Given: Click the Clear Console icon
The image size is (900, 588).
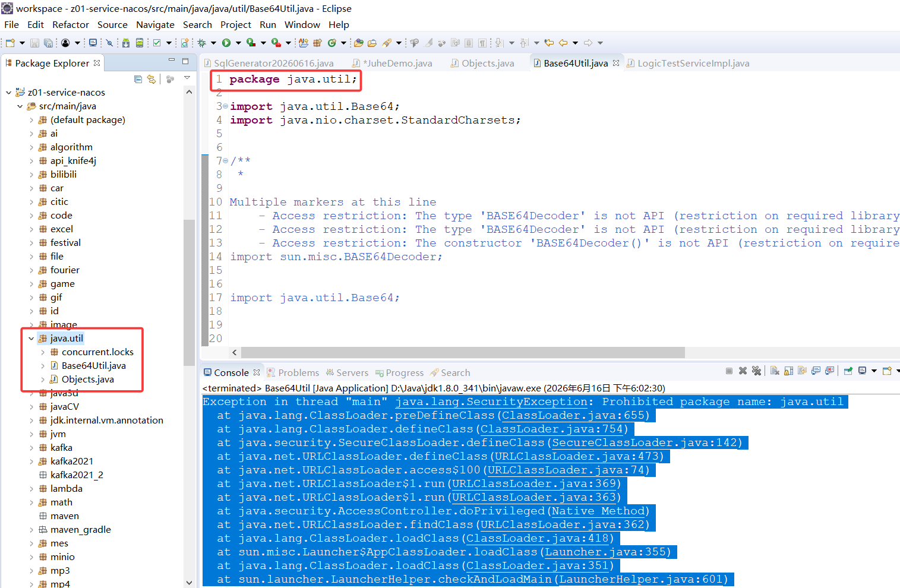Looking at the screenshot, I should (x=775, y=371).
